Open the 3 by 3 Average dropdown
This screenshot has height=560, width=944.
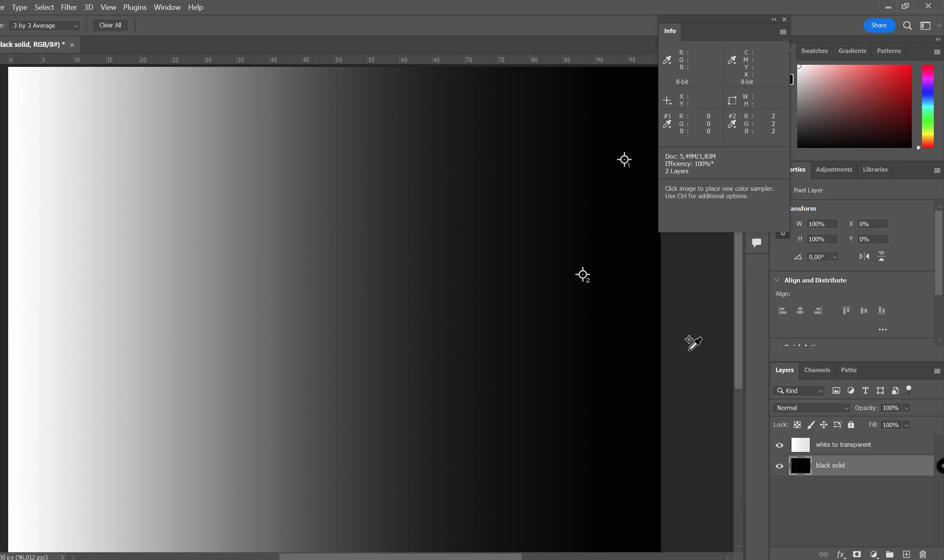(44, 26)
